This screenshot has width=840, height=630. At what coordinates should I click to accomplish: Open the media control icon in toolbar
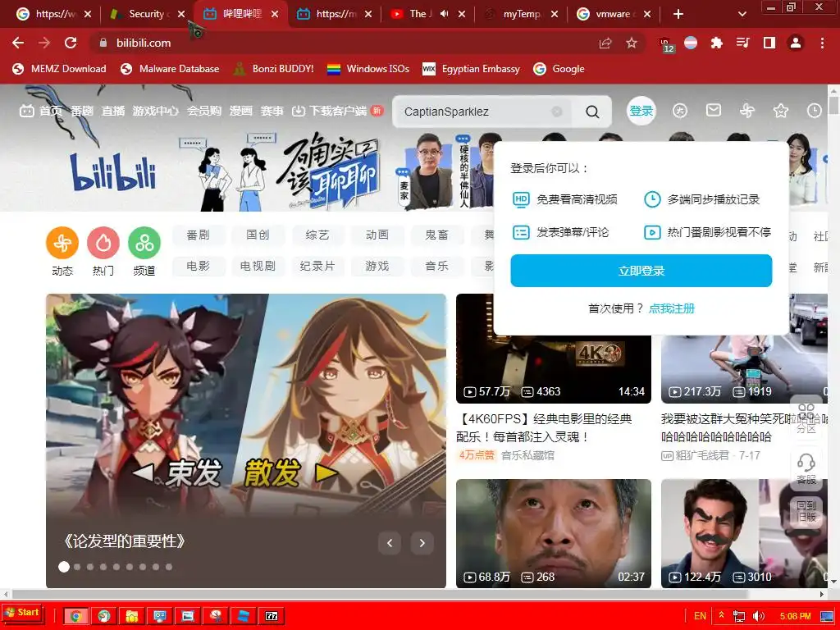[x=742, y=43]
